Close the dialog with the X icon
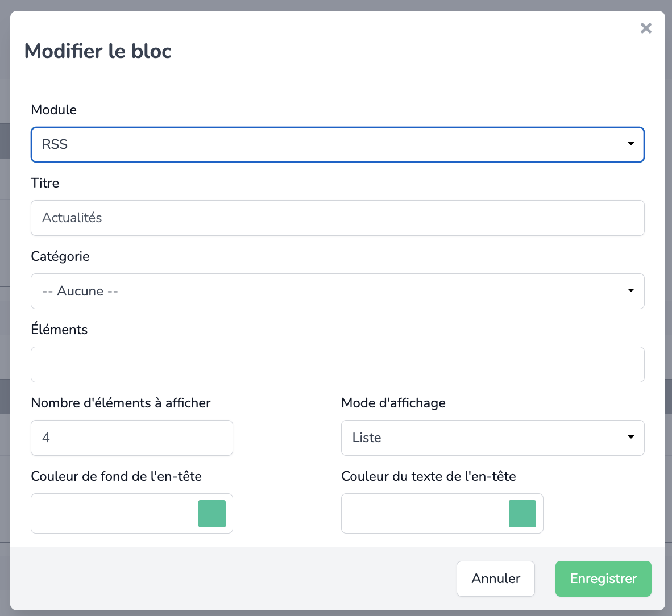 click(x=646, y=28)
